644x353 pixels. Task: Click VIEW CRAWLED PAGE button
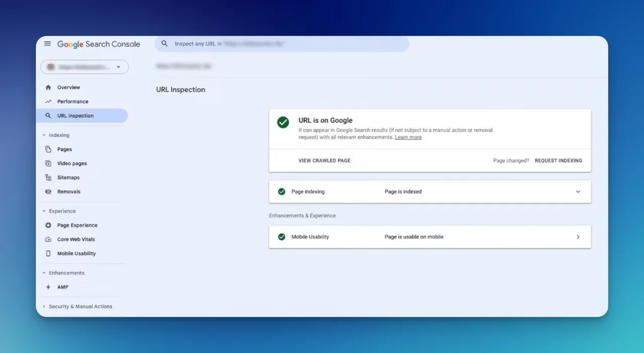click(x=325, y=161)
